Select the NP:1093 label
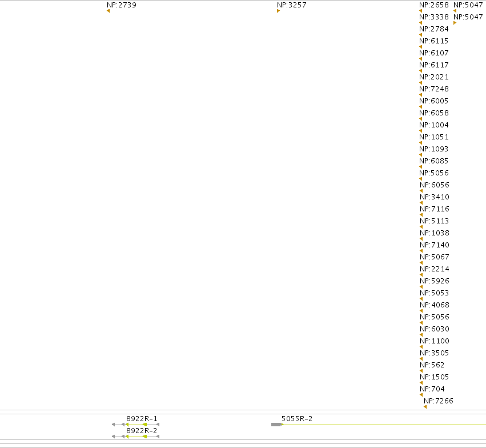This screenshot has width=486, height=448. (x=434, y=149)
